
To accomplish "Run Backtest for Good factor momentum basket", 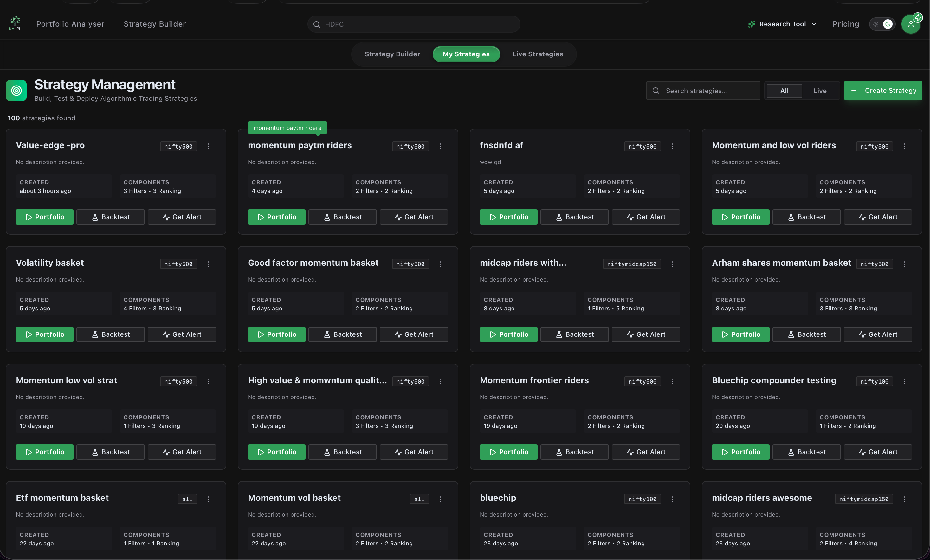I will pos(343,334).
